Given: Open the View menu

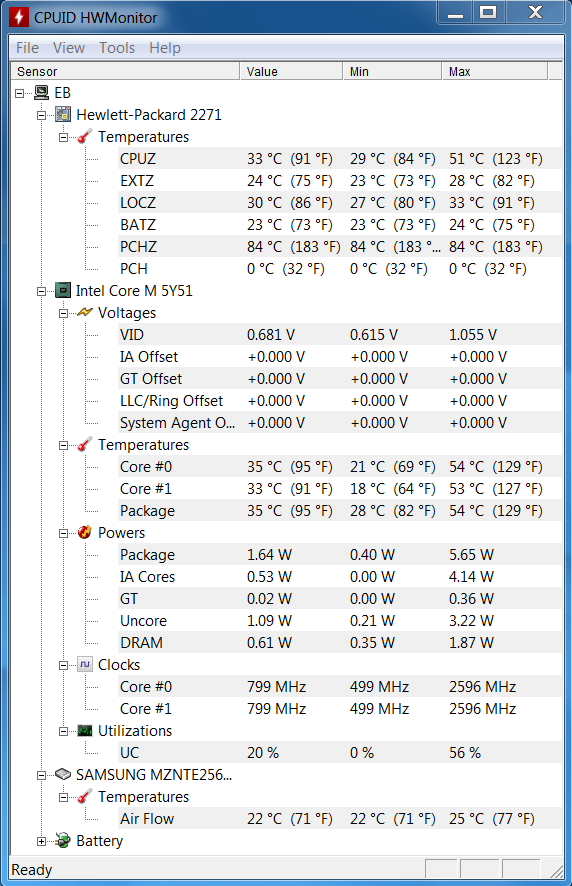Looking at the screenshot, I should point(69,48).
